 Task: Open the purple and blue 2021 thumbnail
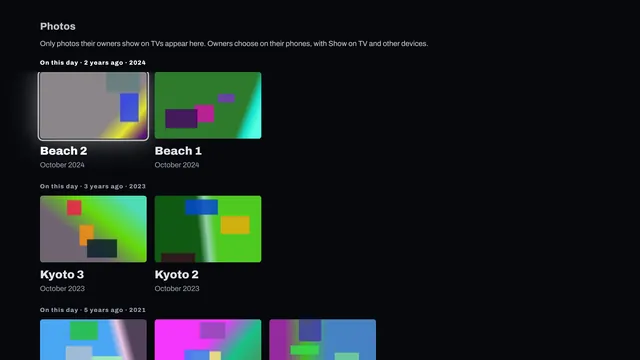coord(322,340)
